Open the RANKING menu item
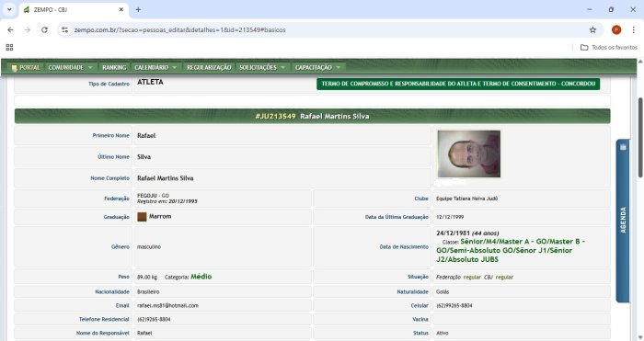The image size is (644, 341). [x=114, y=67]
